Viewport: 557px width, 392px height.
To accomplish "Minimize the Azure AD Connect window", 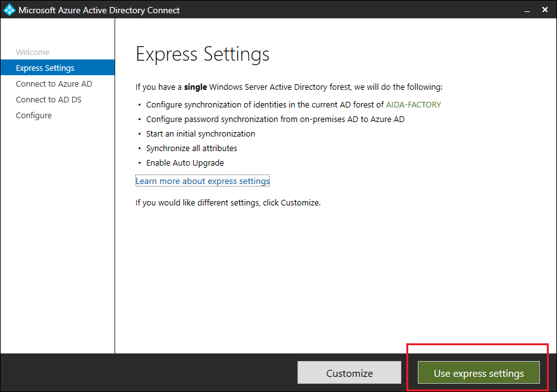I will 527,9.
